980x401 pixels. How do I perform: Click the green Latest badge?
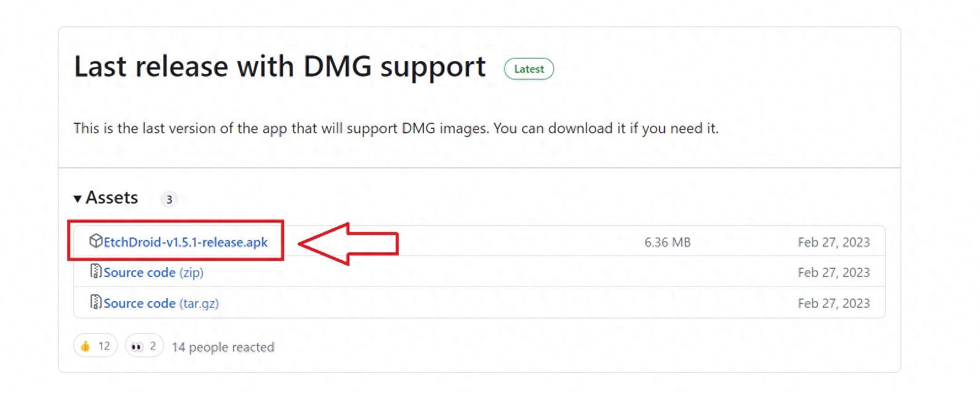(x=529, y=69)
